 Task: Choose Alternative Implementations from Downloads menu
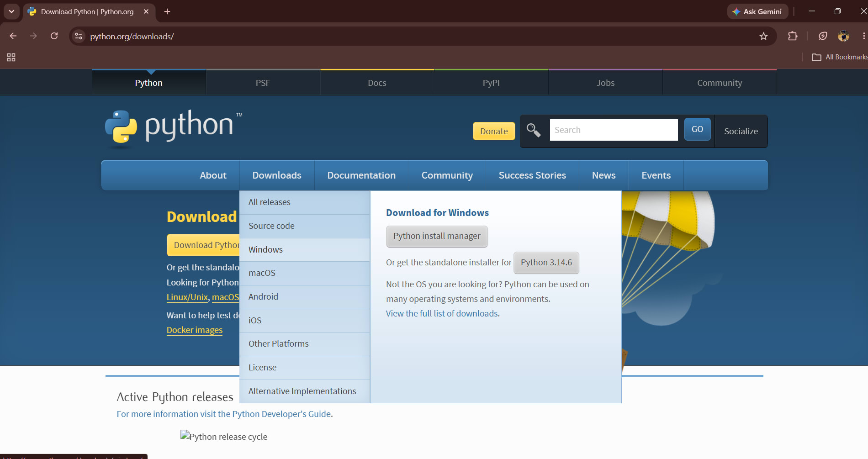click(x=305, y=391)
